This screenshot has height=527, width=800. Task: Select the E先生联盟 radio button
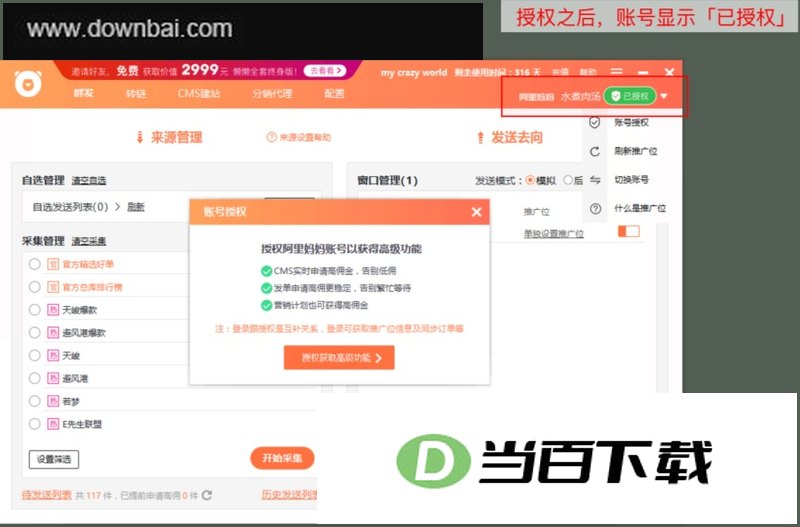(35, 423)
